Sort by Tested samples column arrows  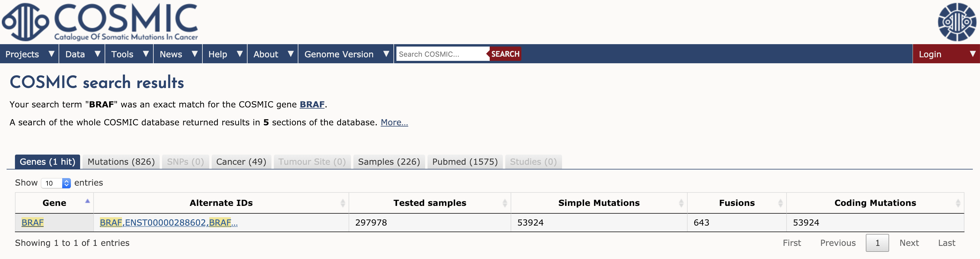click(504, 203)
